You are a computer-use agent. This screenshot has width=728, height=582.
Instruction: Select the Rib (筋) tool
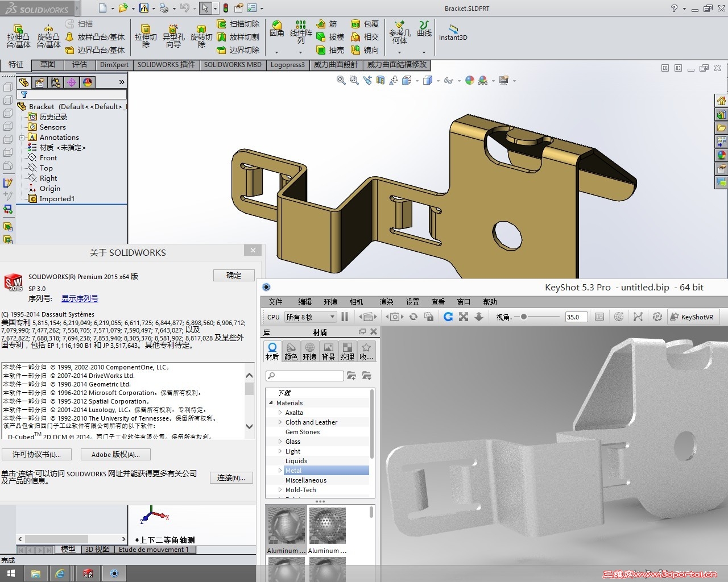click(327, 24)
